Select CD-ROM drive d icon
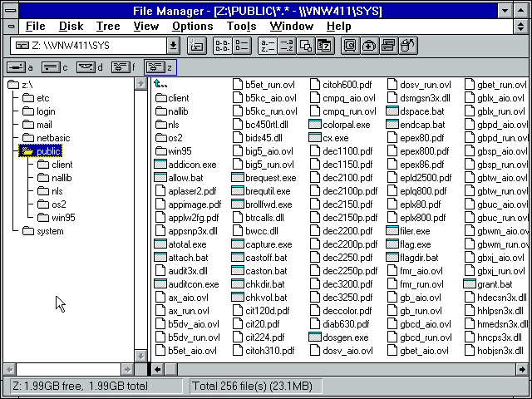The width and height of the screenshot is (532, 399). point(86,67)
